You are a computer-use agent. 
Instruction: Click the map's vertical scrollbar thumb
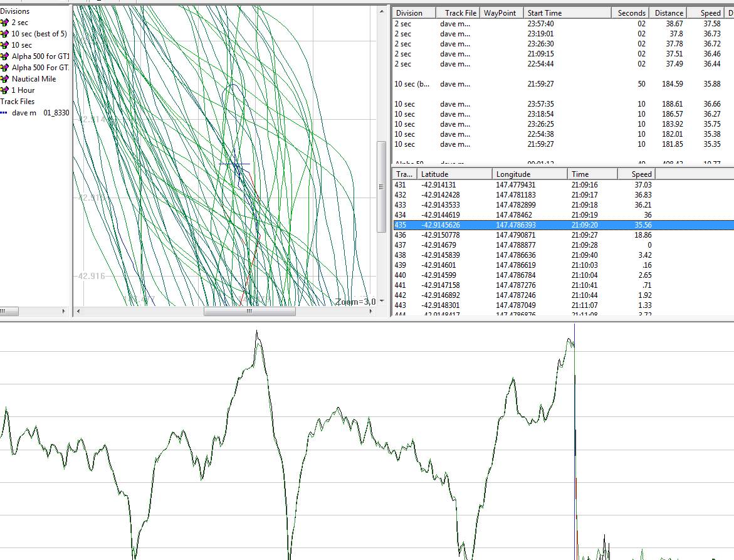[380, 186]
